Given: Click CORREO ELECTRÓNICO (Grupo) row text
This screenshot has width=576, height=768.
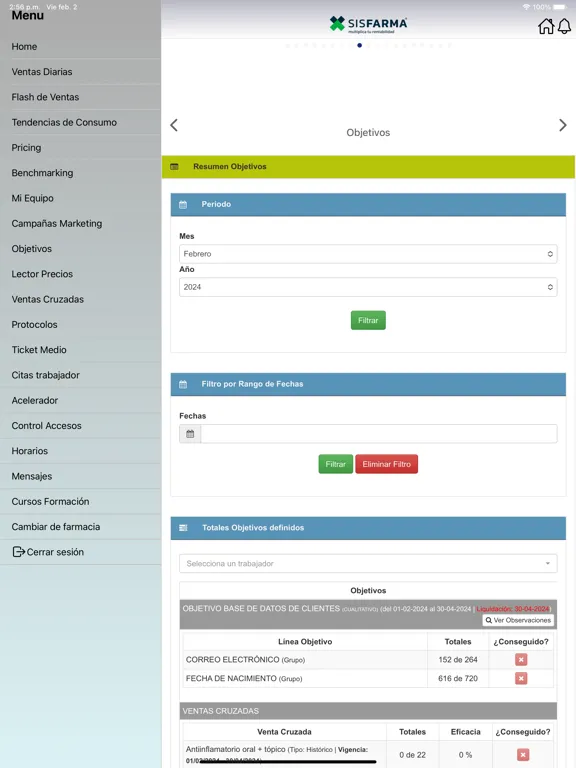Looking at the screenshot, I should 245,660.
